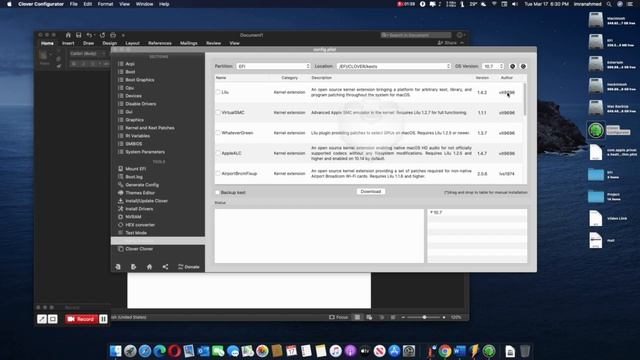The height and width of the screenshot is (360, 640).
Task: Open the Window menu
Action: (144, 4)
